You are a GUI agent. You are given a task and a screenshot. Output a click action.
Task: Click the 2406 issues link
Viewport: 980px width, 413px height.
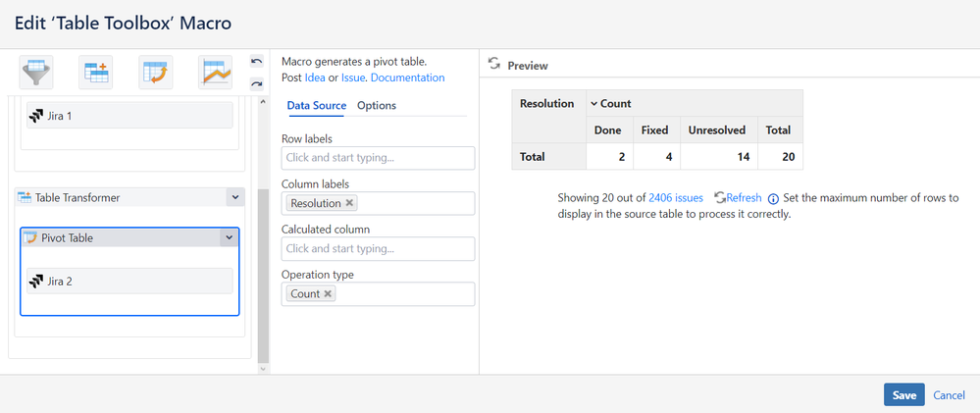click(676, 197)
